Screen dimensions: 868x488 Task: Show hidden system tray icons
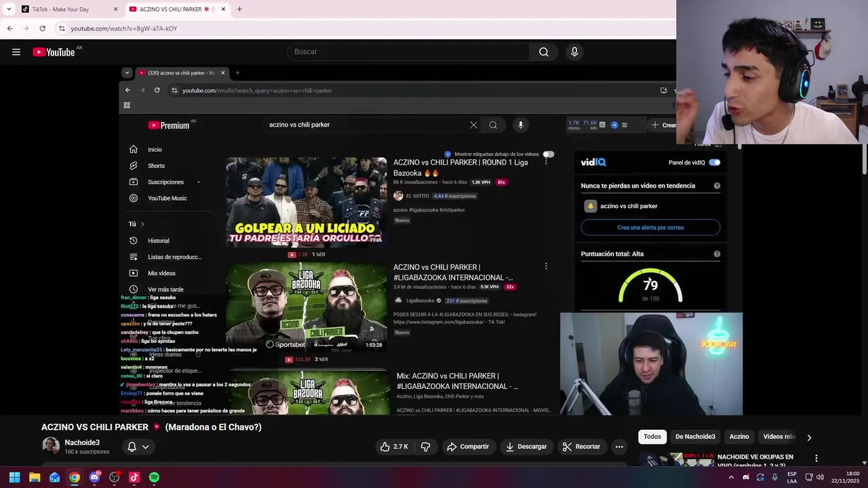731,477
